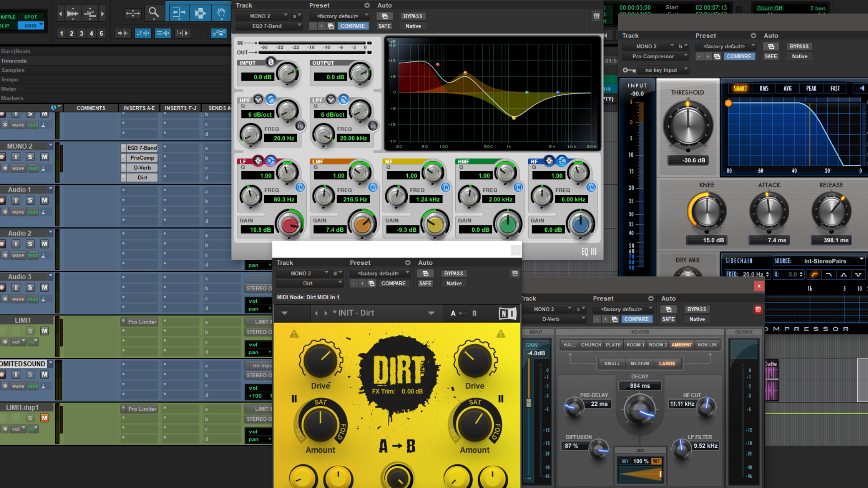The height and width of the screenshot is (488, 868).
Task: Select HPF notch filter type icon
Action: [x=258, y=99]
